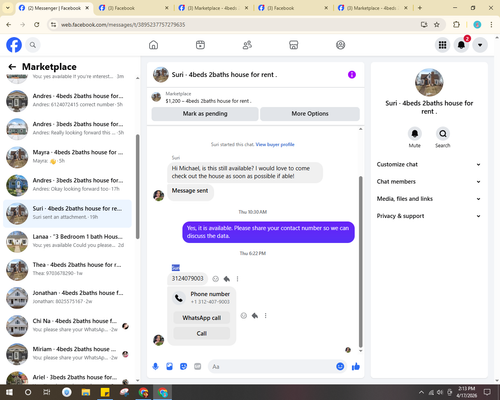500x400 pixels.
Task: Open conversation info purple icon
Action: coord(352,75)
